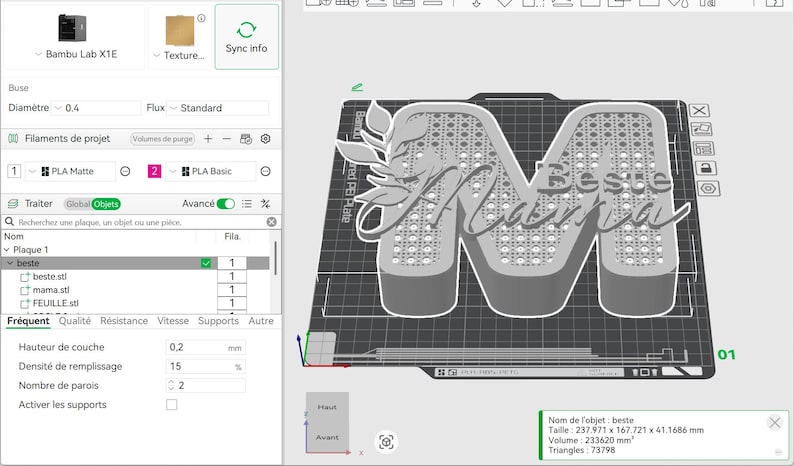
Task: Click the PLA Basic more options icon
Action: pyautogui.click(x=265, y=171)
